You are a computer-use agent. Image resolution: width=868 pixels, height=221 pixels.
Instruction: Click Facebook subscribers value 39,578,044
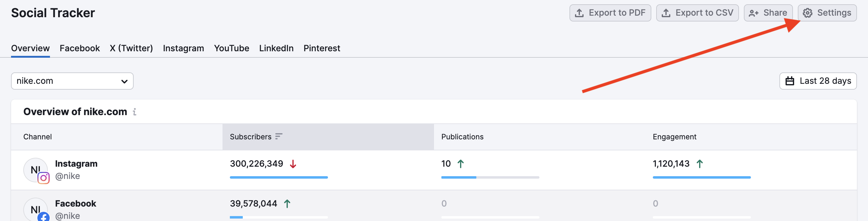coord(253,204)
